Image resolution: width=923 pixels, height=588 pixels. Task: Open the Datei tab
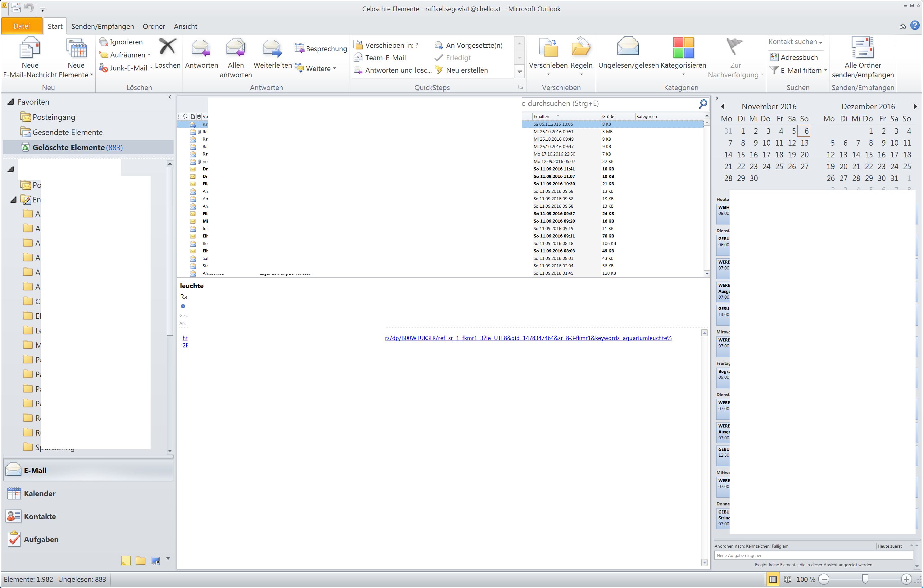21,26
